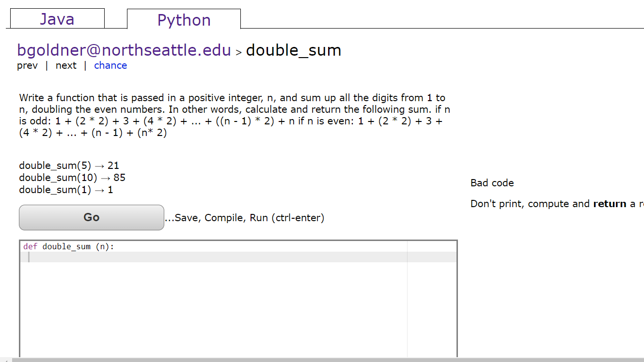Screen dimensions: 644x362
Task: Click the breadcrumb separator after the email
Action: 238,52
